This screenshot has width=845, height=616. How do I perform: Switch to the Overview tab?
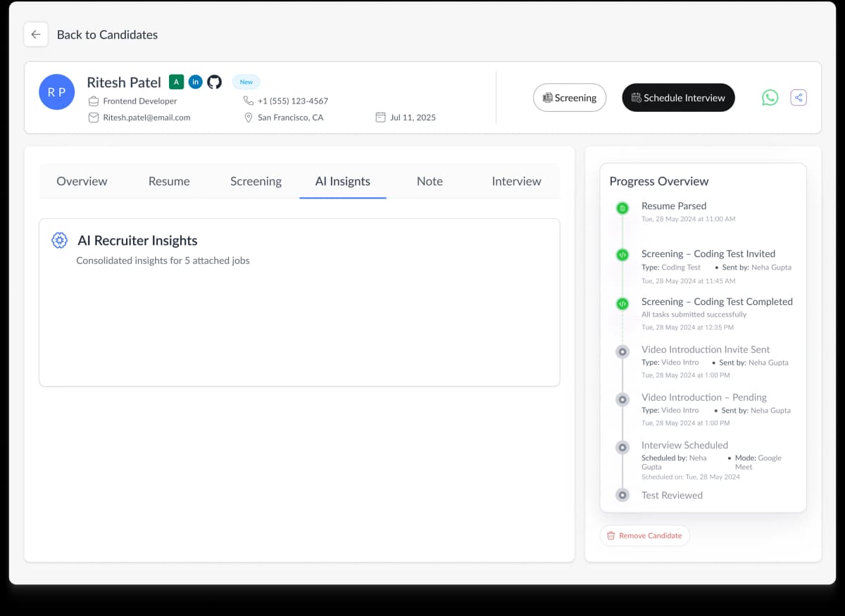(x=82, y=181)
